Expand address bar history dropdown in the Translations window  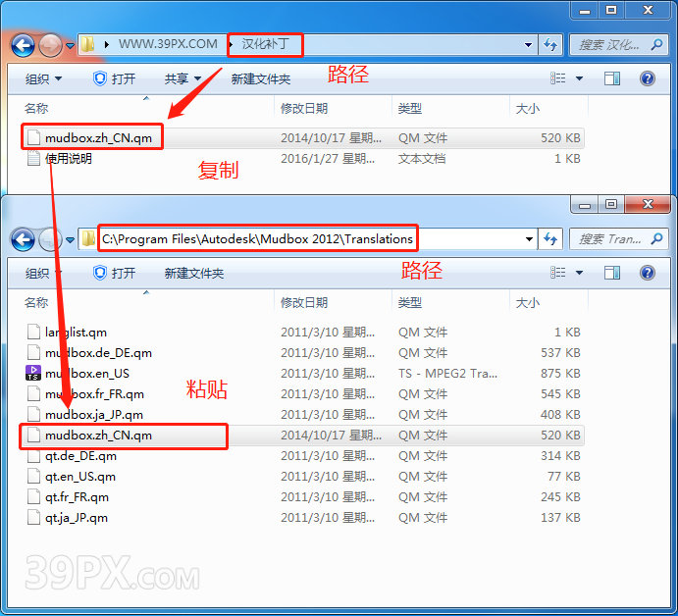pos(528,238)
